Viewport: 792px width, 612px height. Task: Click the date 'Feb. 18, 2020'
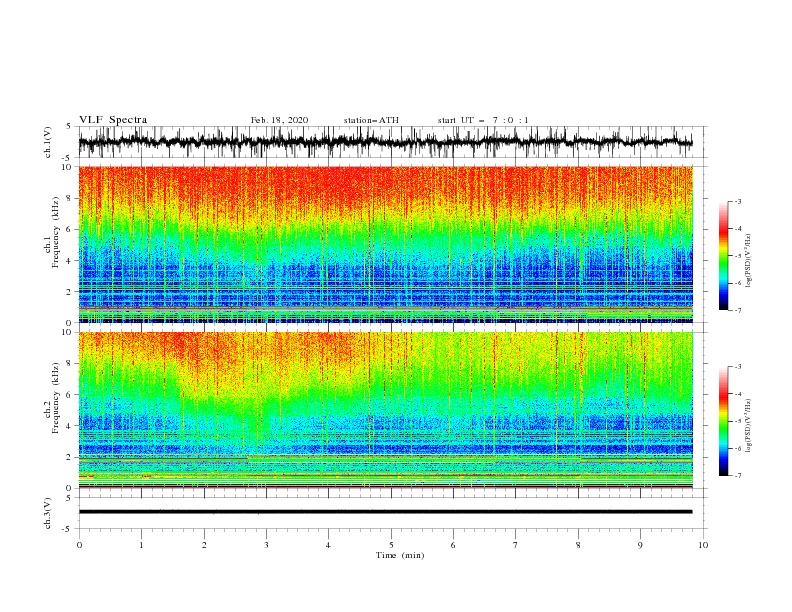coord(279,120)
